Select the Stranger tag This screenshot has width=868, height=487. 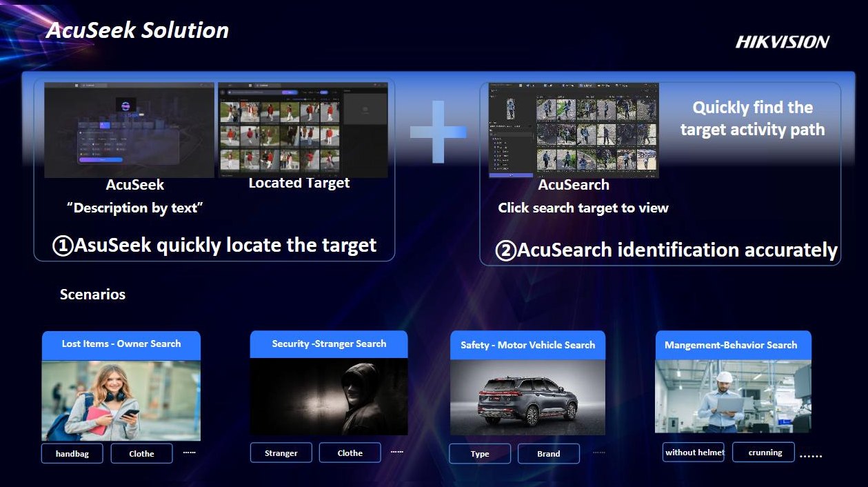pyautogui.click(x=281, y=453)
